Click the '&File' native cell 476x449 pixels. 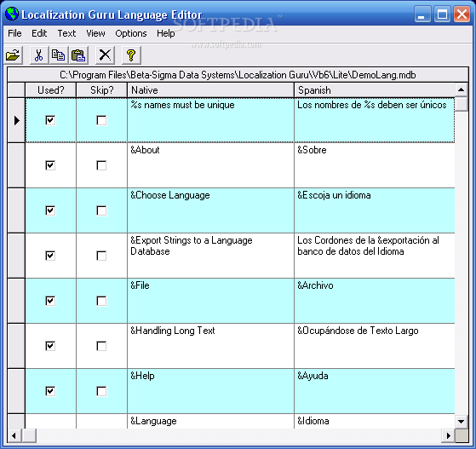click(x=210, y=301)
